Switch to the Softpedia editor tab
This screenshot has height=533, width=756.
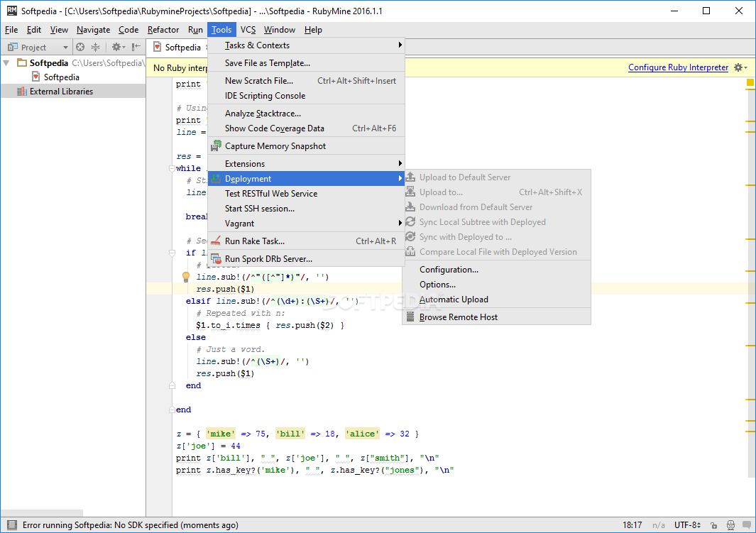coord(182,47)
